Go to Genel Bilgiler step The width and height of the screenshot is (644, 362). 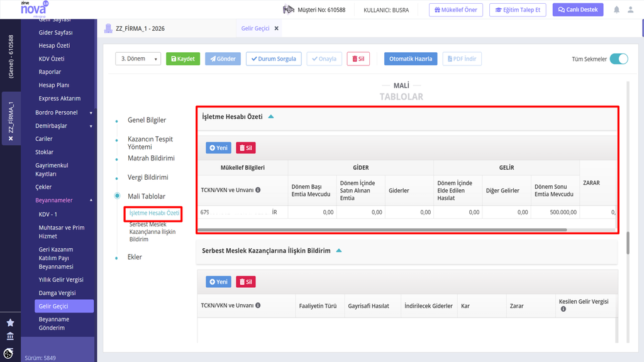point(147,120)
